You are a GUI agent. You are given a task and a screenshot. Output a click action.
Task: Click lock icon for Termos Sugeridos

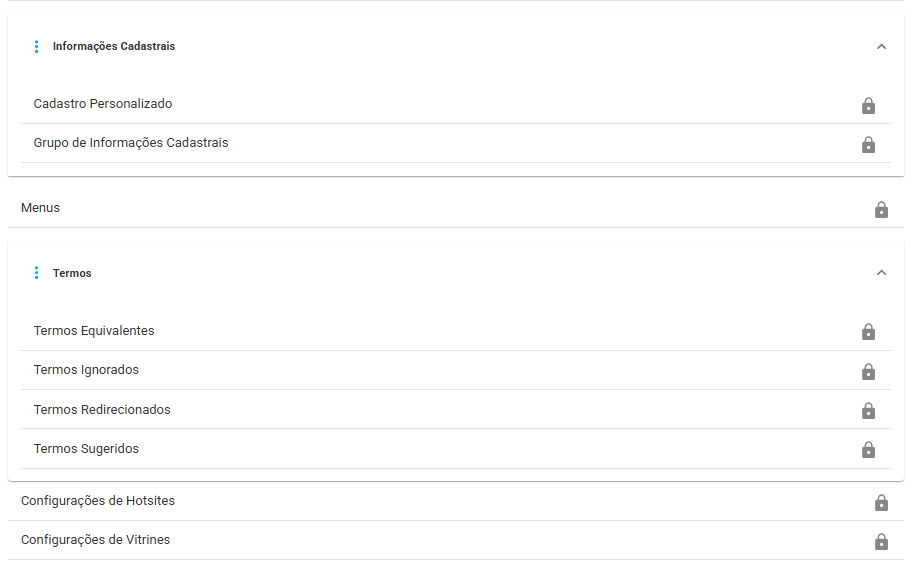point(868,449)
